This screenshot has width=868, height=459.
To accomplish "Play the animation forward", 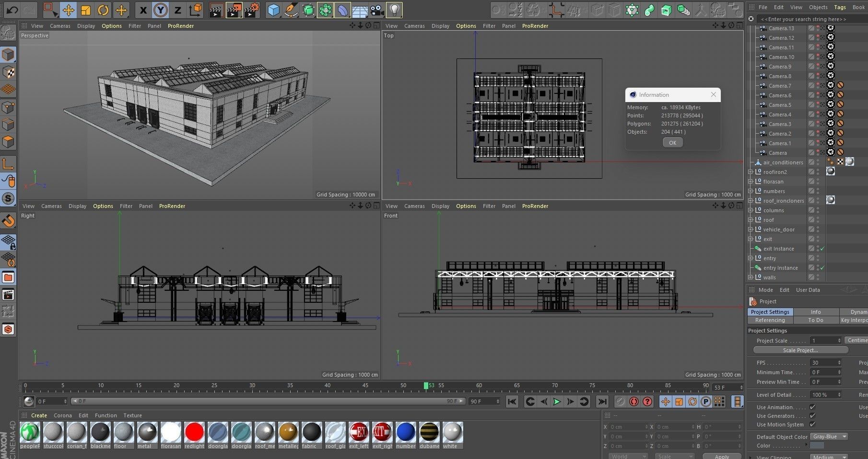I will pos(557,402).
